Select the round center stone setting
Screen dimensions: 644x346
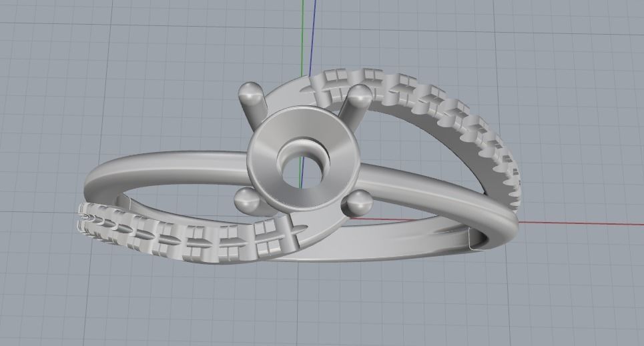(x=303, y=159)
